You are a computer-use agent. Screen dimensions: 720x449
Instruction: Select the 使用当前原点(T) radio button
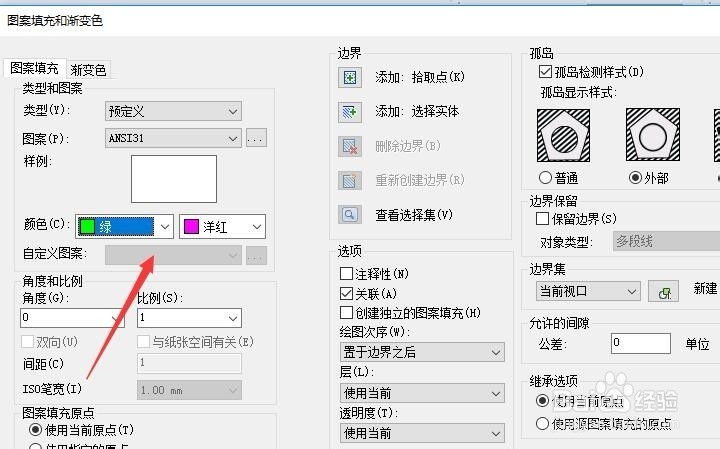pyautogui.click(x=35, y=430)
